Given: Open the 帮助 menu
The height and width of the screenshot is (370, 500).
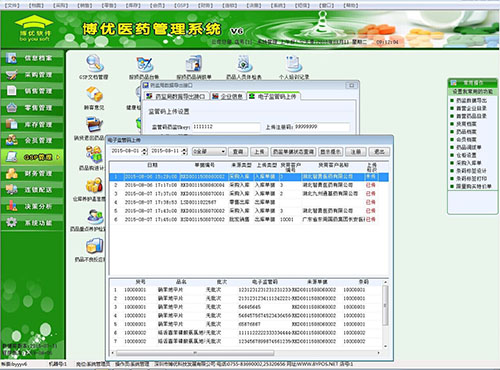Looking at the screenshot, I should click(x=351, y=5).
